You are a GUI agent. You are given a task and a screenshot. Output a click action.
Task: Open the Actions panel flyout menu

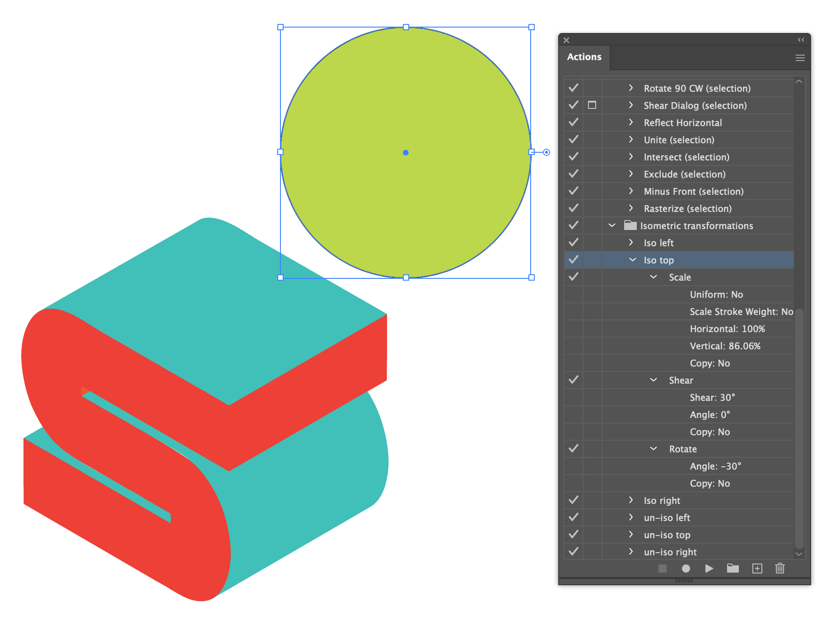tap(800, 57)
